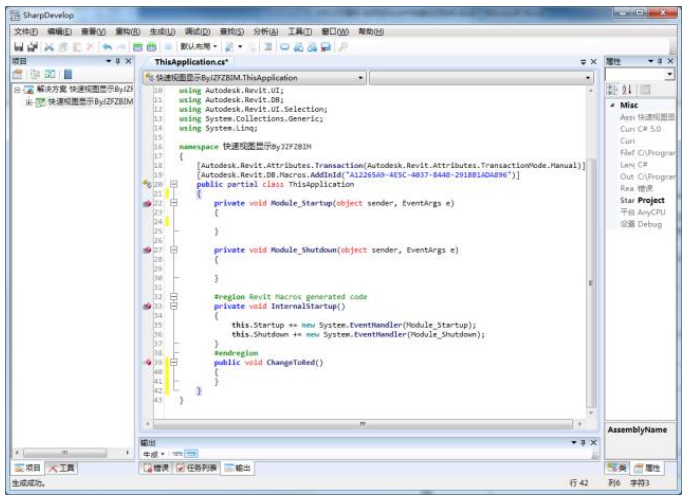690x499 pixels.
Task: Click the Cut scissors icon in toolbar
Action: (x=48, y=47)
